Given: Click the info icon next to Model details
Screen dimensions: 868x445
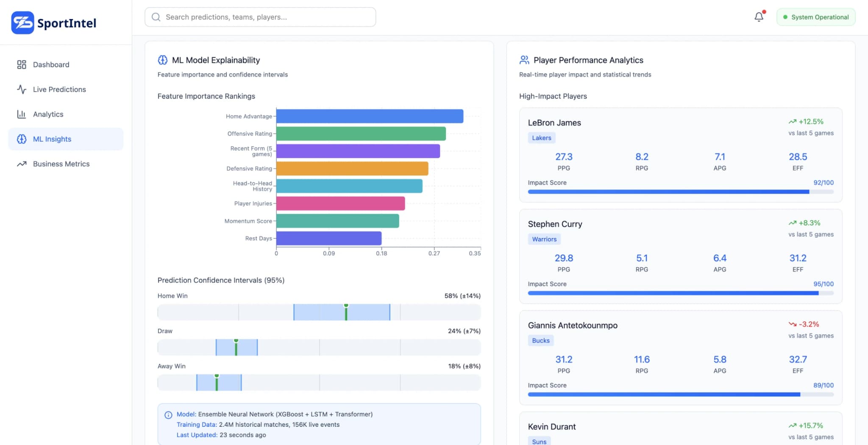Looking at the screenshot, I should pos(168,414).
